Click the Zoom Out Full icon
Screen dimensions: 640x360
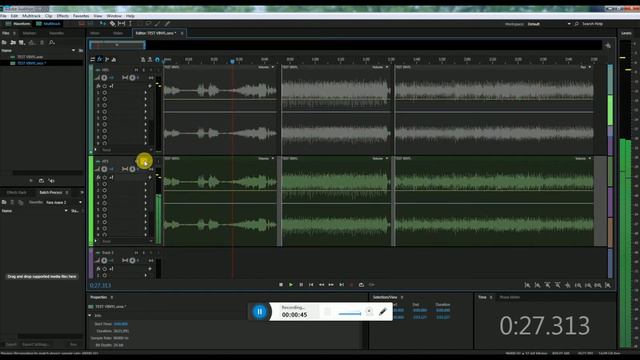point(567,285)
